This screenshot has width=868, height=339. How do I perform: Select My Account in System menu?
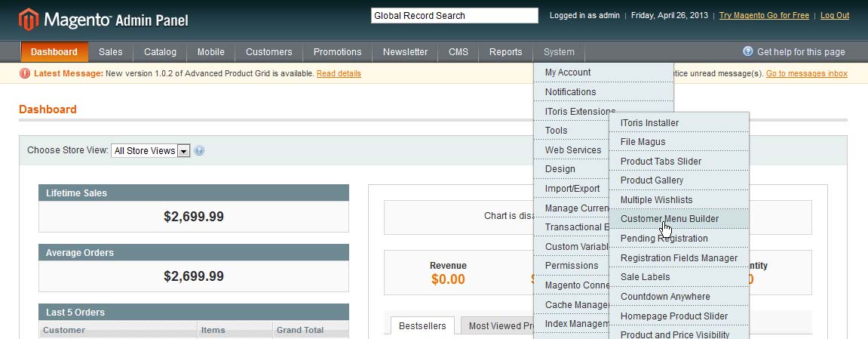tap(603, 72)
